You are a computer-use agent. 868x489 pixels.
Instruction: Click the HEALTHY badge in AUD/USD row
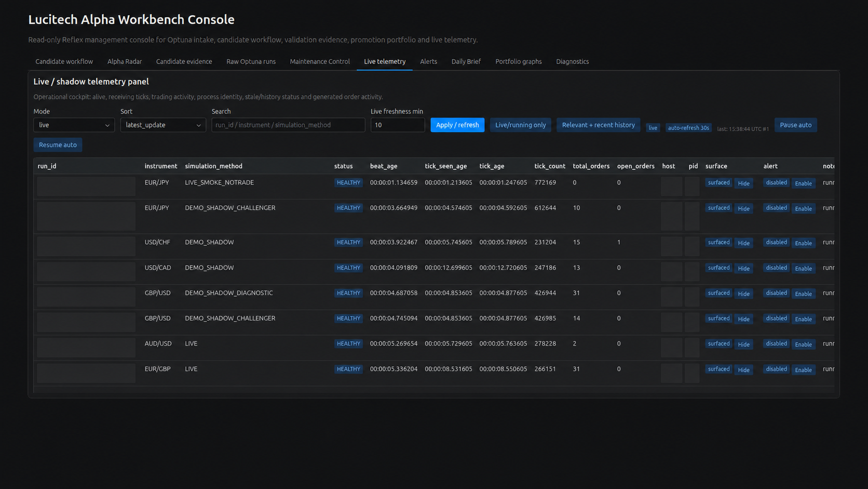[348, 344]
